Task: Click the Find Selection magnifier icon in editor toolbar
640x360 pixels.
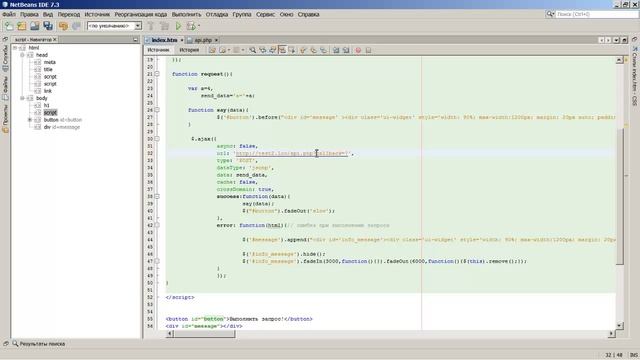Action: 253,50
